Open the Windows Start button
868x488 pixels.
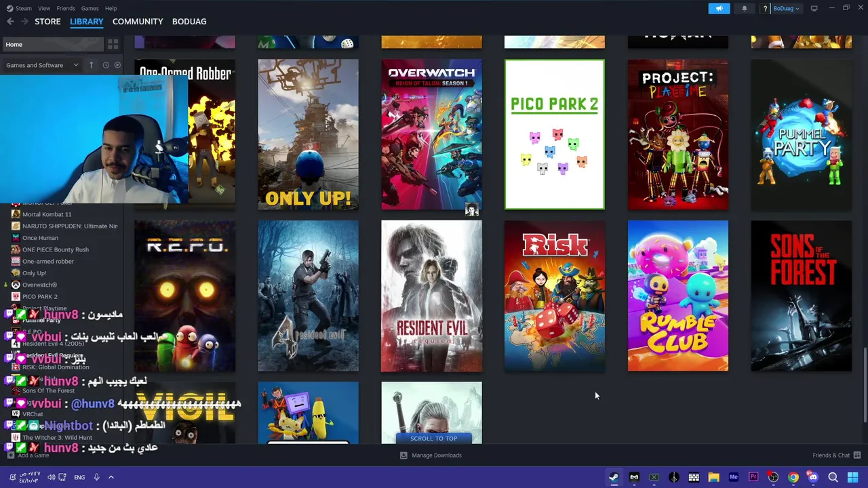click(853, 477)
